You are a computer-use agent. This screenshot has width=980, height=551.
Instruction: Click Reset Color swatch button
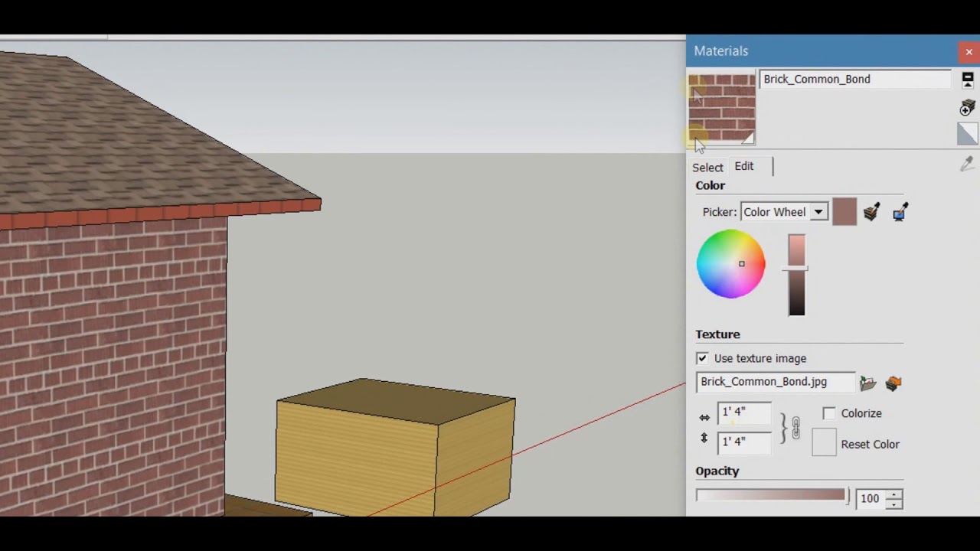(x=824, y=444)
